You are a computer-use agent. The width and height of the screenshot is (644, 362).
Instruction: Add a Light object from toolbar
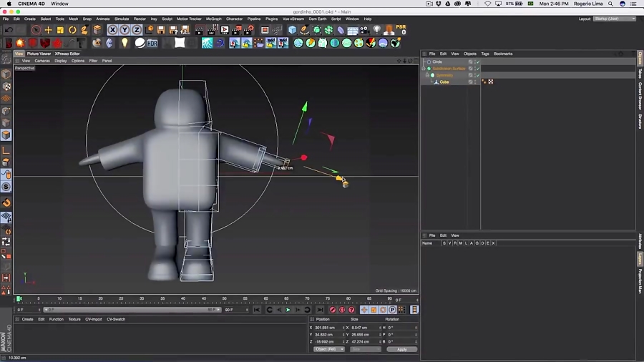[x=376, y=29]
